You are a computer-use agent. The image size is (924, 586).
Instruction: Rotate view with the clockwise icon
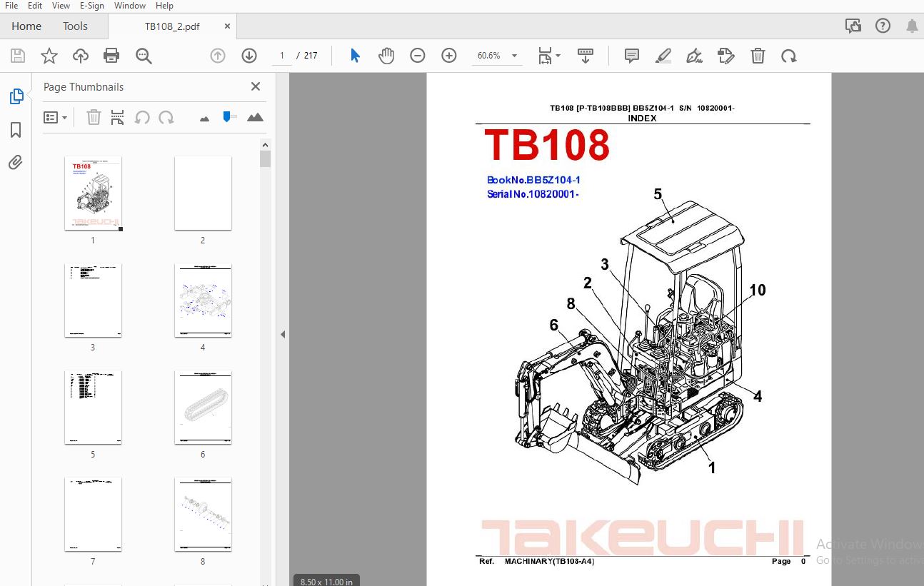pos(789,56)
